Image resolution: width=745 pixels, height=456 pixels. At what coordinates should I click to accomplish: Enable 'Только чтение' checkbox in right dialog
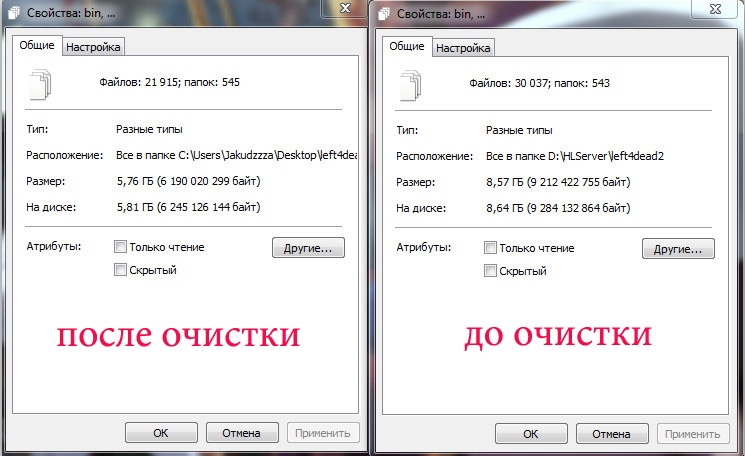[490, 247]
